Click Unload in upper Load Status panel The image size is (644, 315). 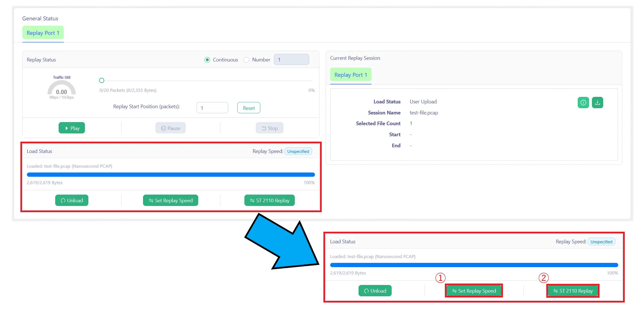tap(72, 200)
